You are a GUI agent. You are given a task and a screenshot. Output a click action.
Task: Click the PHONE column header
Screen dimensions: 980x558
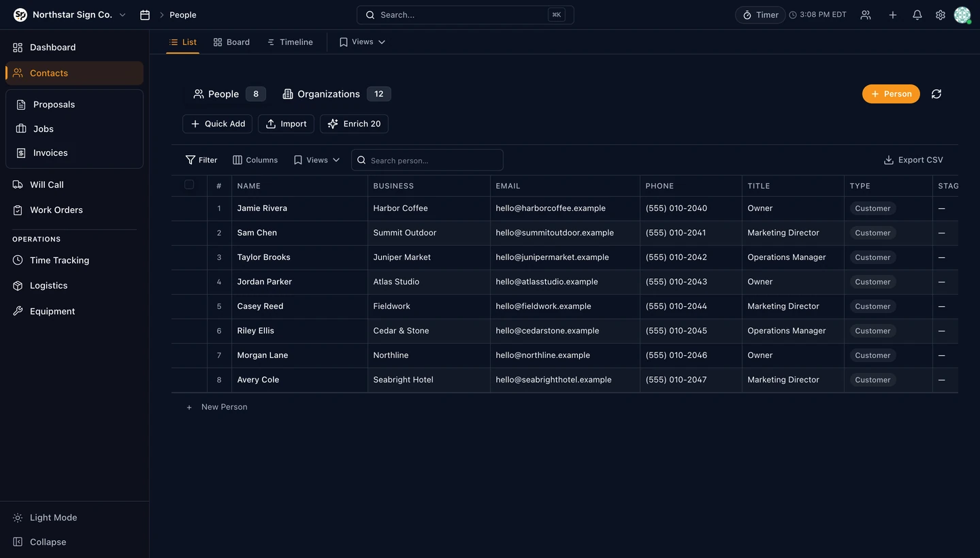[x=691, y=186]
